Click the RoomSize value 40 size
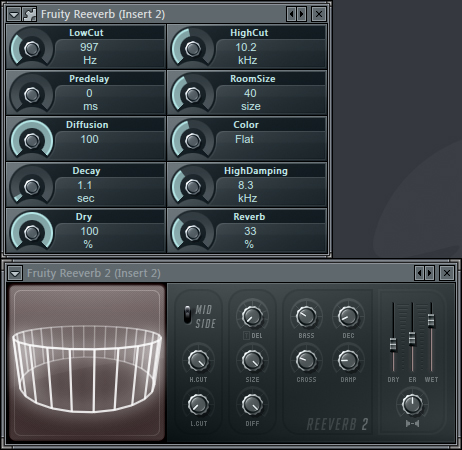462x450 pixels. (x=250, y=100)
